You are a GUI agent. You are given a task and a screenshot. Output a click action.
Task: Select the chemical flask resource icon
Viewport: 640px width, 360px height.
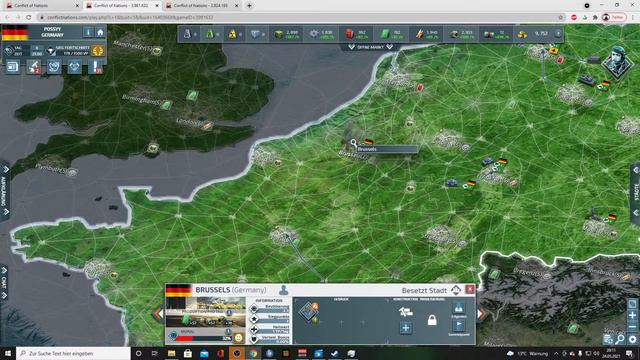click(187, 34)
